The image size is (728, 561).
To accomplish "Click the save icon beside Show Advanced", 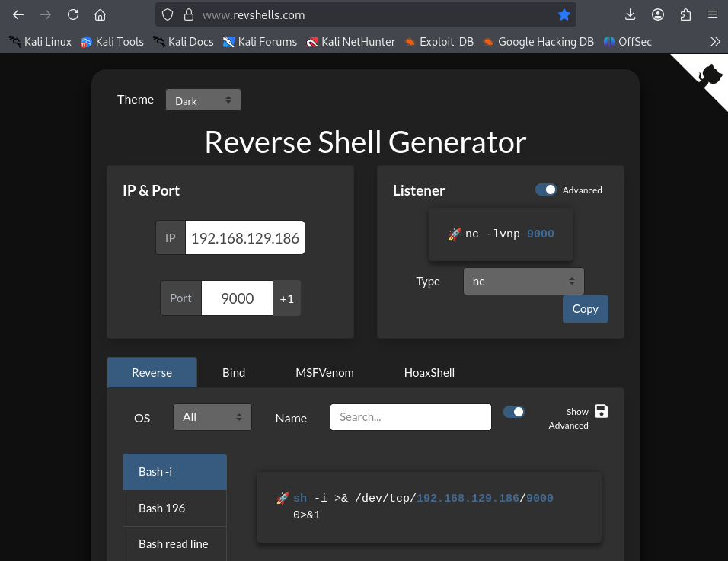I will 602,411.
